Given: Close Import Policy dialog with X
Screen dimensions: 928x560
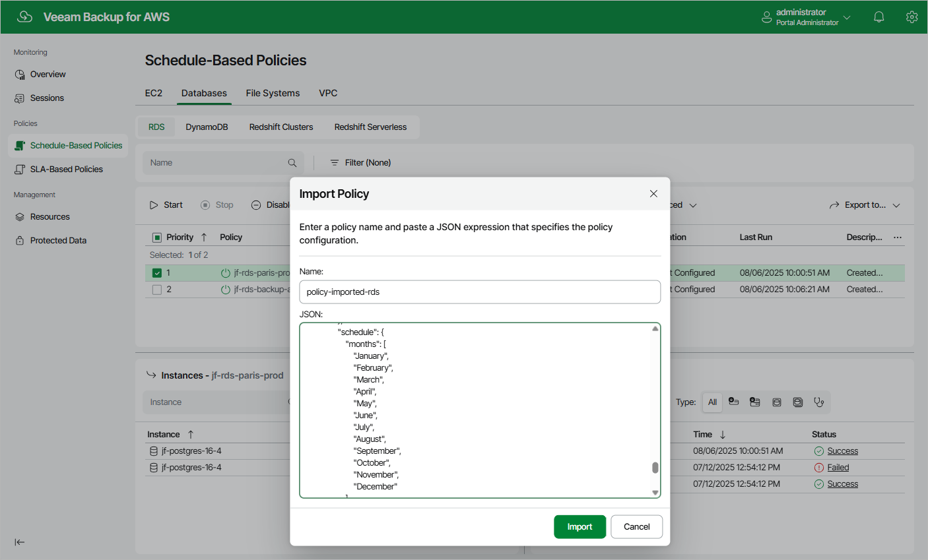Looking at the screenshot, I should 653,194.
